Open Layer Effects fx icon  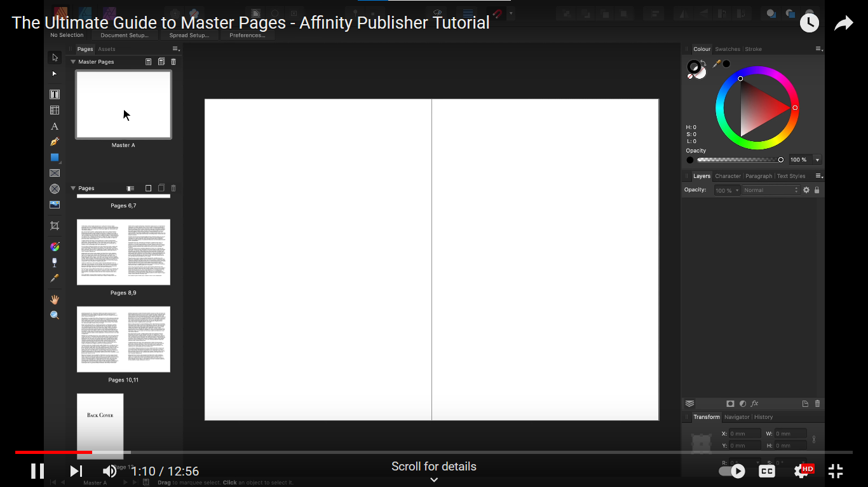[755, 404]
